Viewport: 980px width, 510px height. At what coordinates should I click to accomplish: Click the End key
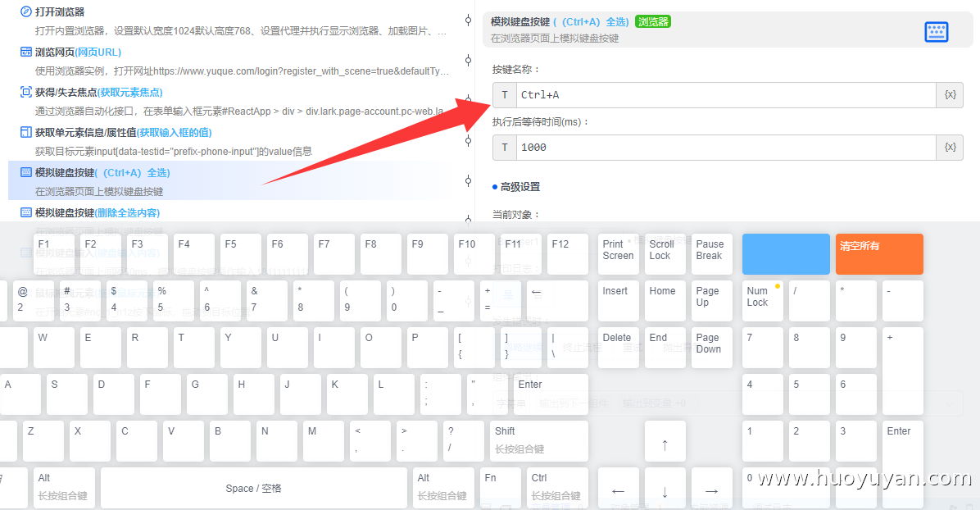(665, 348)
